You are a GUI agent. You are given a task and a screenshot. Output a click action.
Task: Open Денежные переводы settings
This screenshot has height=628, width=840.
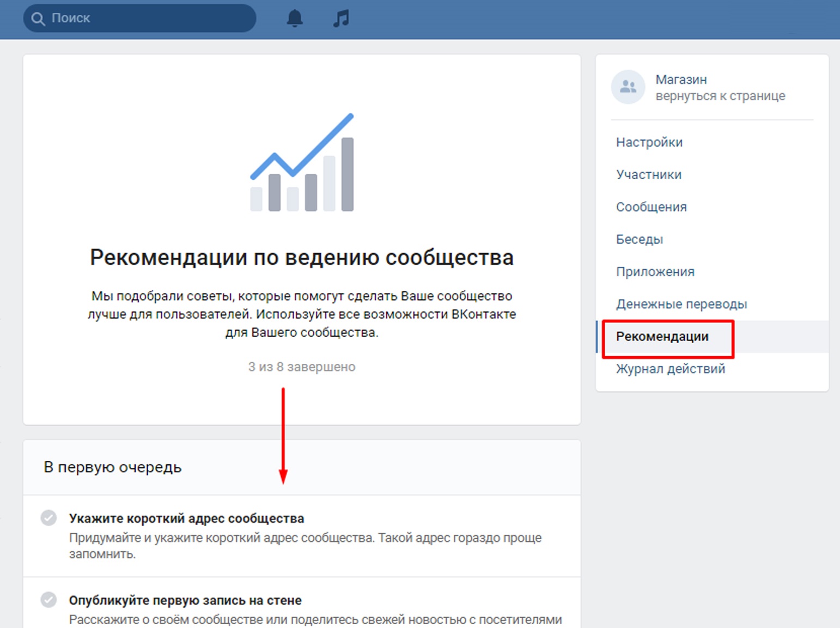(681, 304)
